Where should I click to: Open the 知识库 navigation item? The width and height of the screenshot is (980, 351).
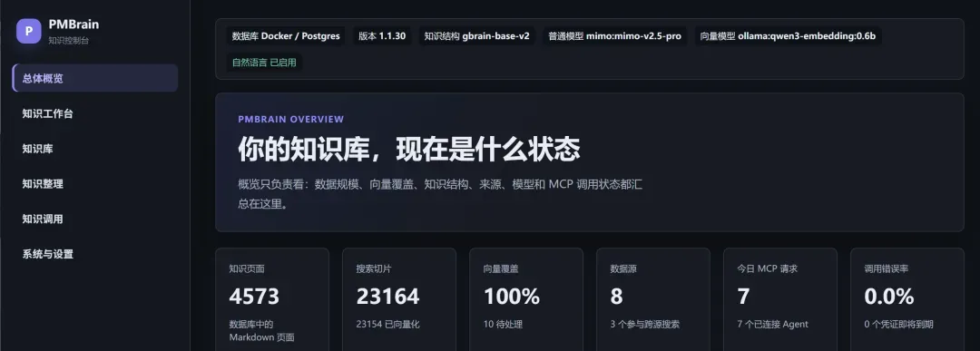[95, 149]
